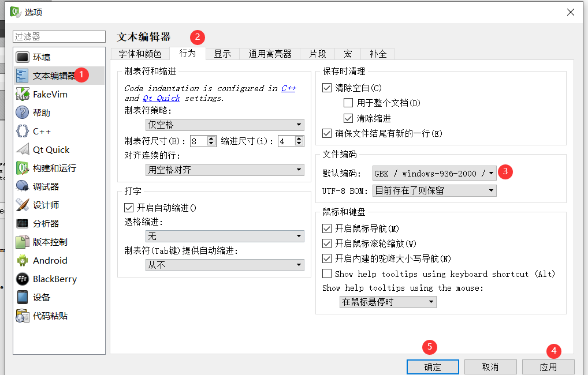Increase 制表符尺寸 with up arrow

coord(211,138)
